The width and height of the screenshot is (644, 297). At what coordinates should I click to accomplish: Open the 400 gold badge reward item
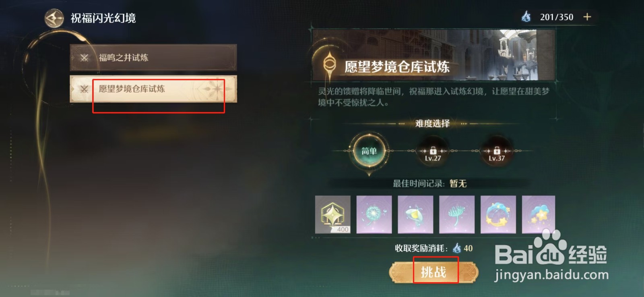click(x=333, y=214)
